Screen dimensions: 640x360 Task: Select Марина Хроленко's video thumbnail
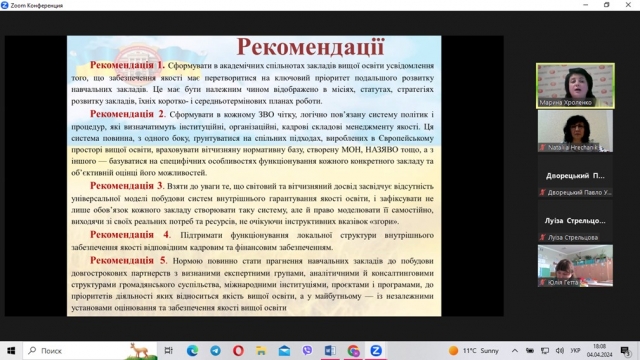click(575, 86)
